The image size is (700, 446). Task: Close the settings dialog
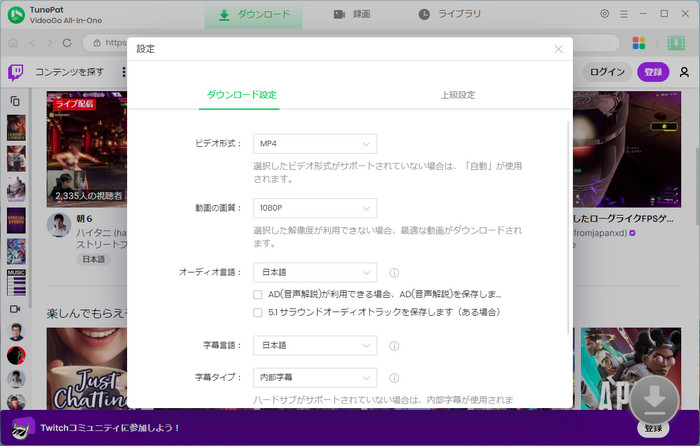tap(558, 49)
